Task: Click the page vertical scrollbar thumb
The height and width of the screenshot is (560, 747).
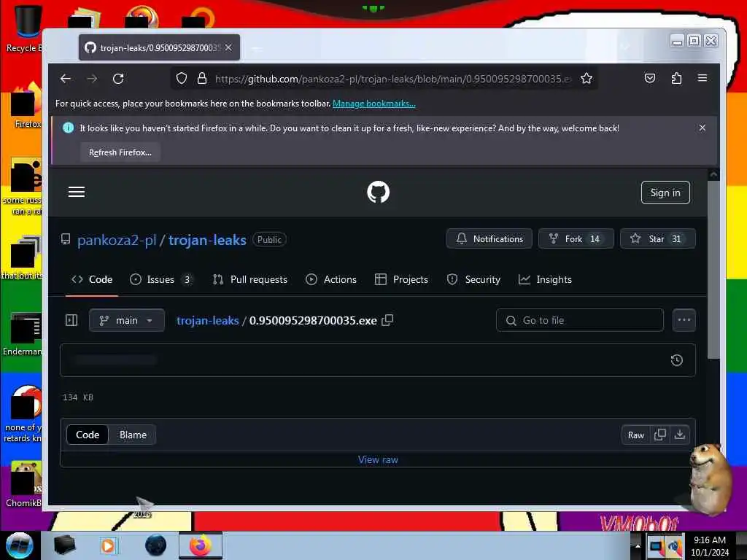Action: (713, 269)
